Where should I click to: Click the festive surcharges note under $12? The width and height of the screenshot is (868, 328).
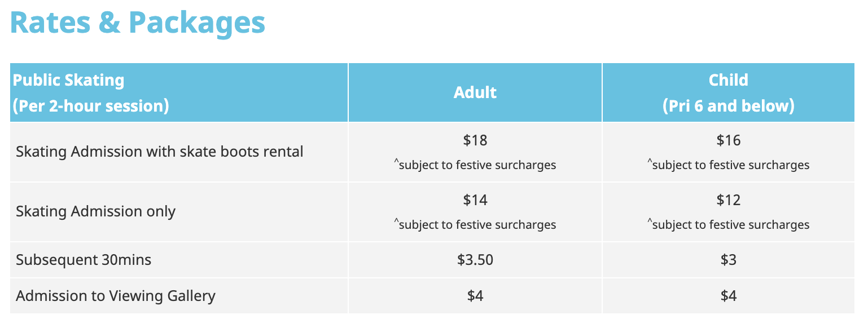(728, 225)
